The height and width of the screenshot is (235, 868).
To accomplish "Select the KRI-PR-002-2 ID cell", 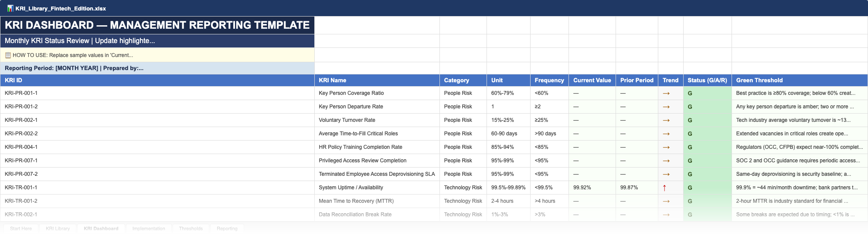I will click(157, 134).
